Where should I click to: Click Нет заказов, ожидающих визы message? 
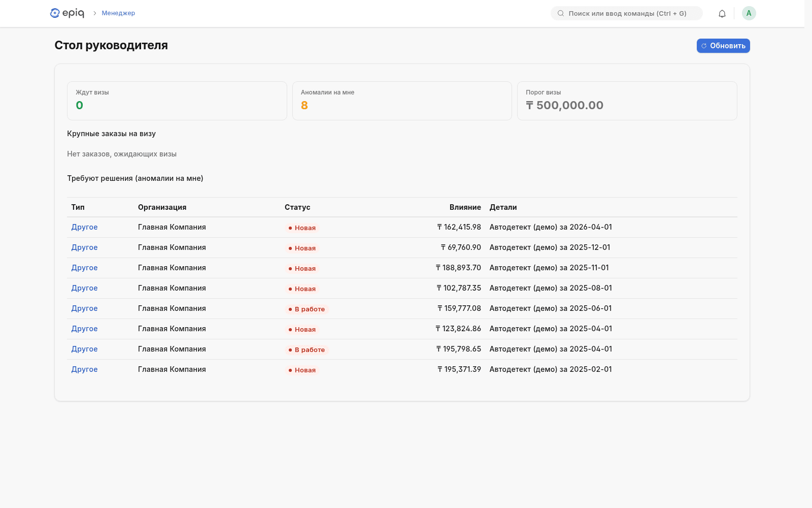coord(122,154)
